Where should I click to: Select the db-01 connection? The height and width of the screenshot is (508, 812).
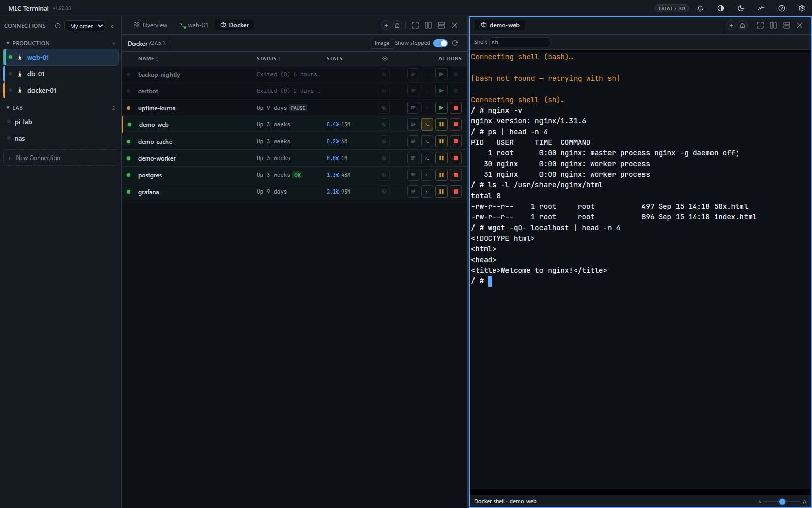(x=61, y=74)
